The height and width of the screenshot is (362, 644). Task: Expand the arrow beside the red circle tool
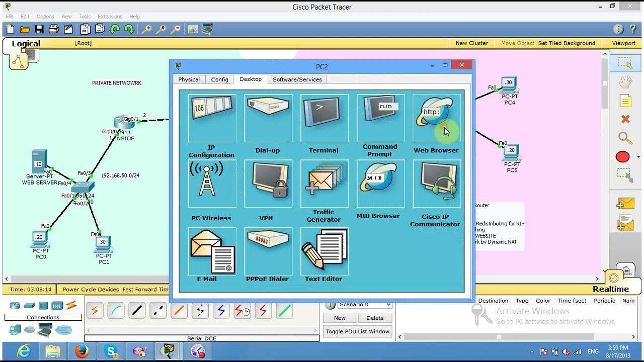[638, 157]
